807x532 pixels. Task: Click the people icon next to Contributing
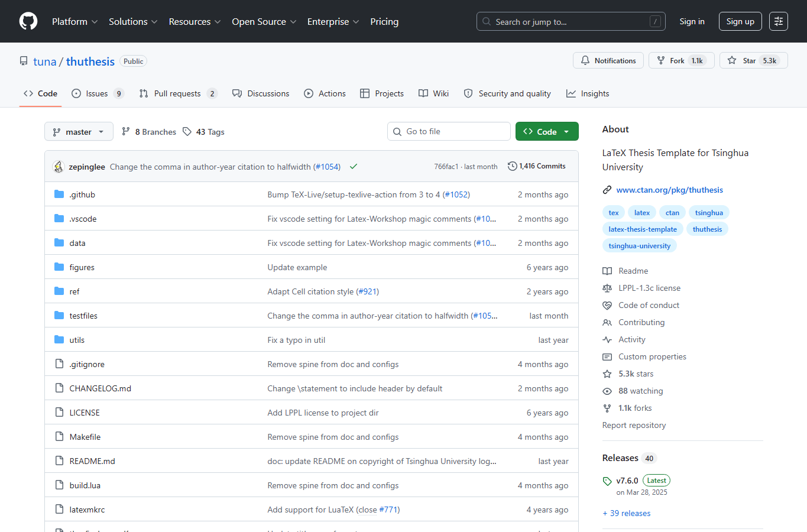click(607, 322)
